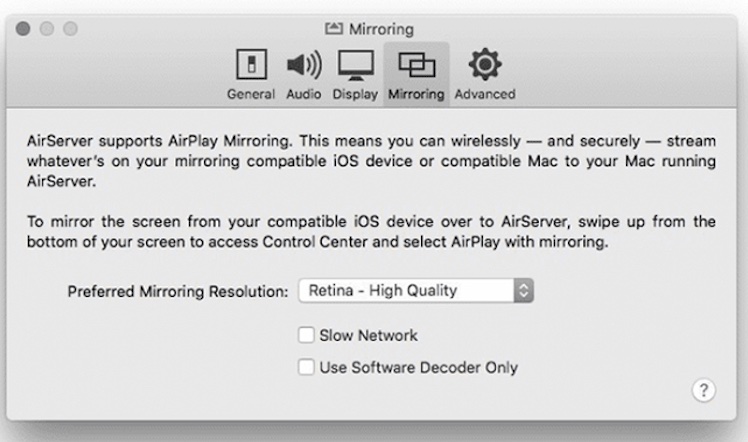748x442 pixels.
Task: Switch to the General tab label
Action: (x=250, y=94)
